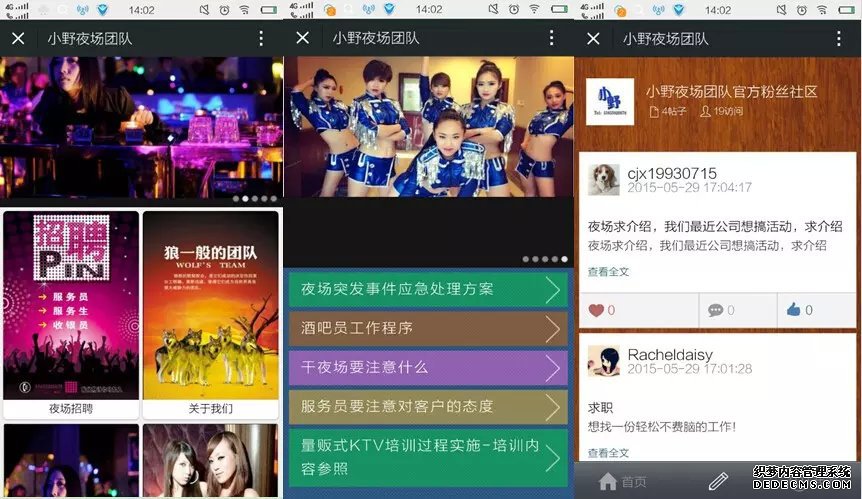The height and width of the screenshot is (499, 862).
Task: Open 量贩式KTV培训过程实施 article
Action: 428,457
